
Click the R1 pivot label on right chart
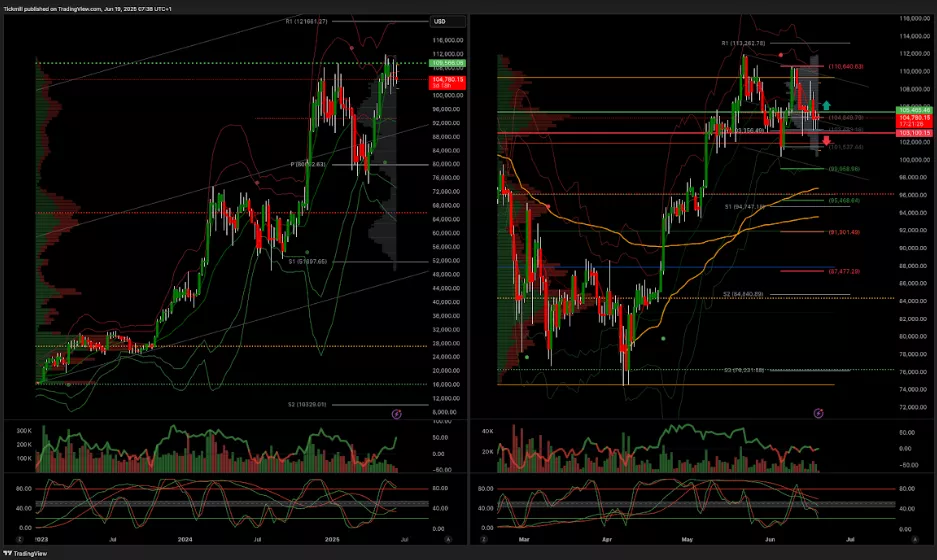click(x=743, y=44)
